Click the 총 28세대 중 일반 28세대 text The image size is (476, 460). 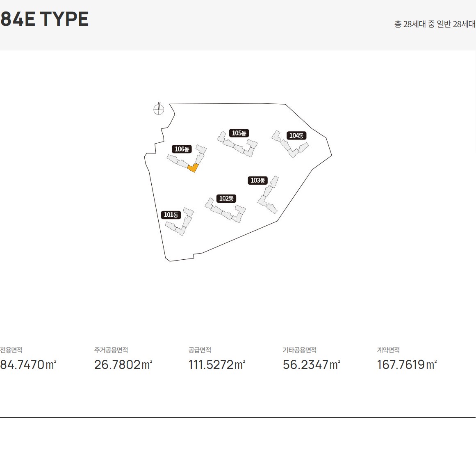(435, 24)
